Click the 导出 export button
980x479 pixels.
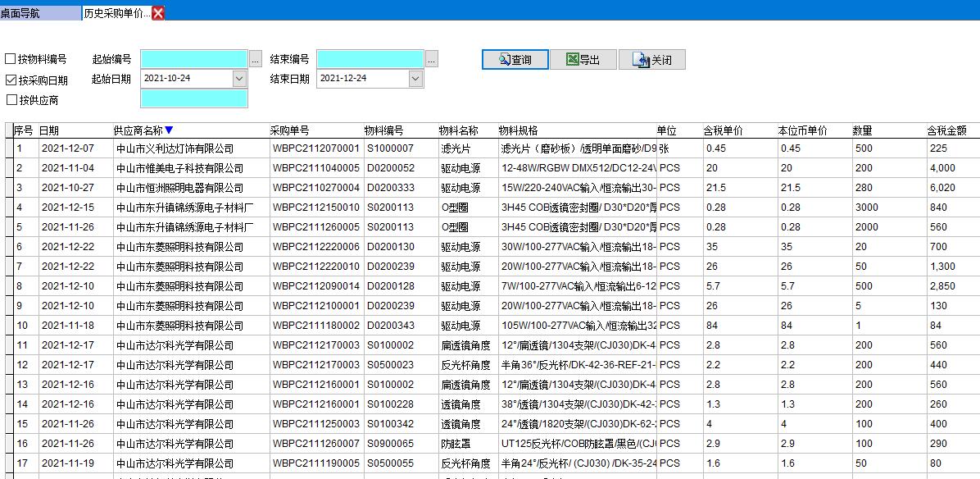tap(583, 60)
